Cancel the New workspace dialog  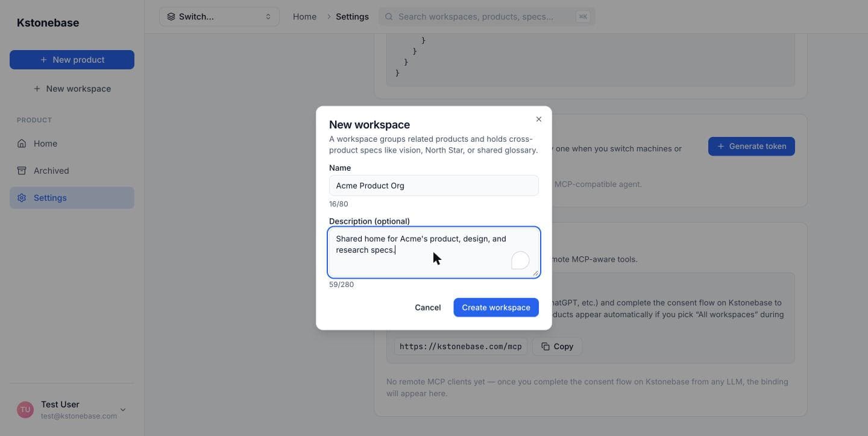tap(428, 308)
